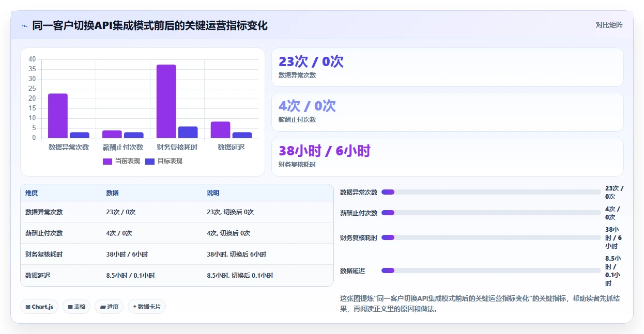Screen dimensions: 644x334
Task: Click the 对比矩阵 label
Action: click(x=609, y=25)
